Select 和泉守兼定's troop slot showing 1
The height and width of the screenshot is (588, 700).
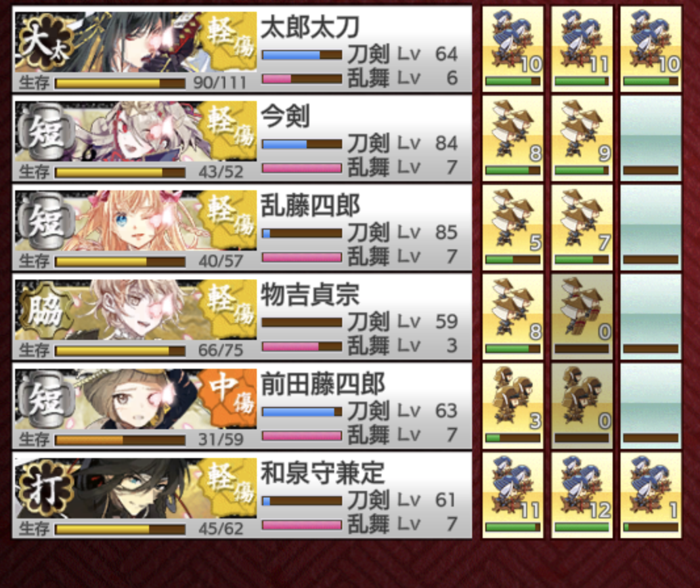pos(651,495)
